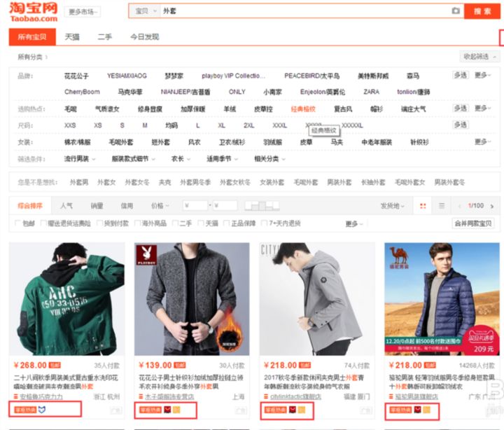The image size is (504, 430).
Task: Select the 羽绒服 category
Action: [272, 142]
